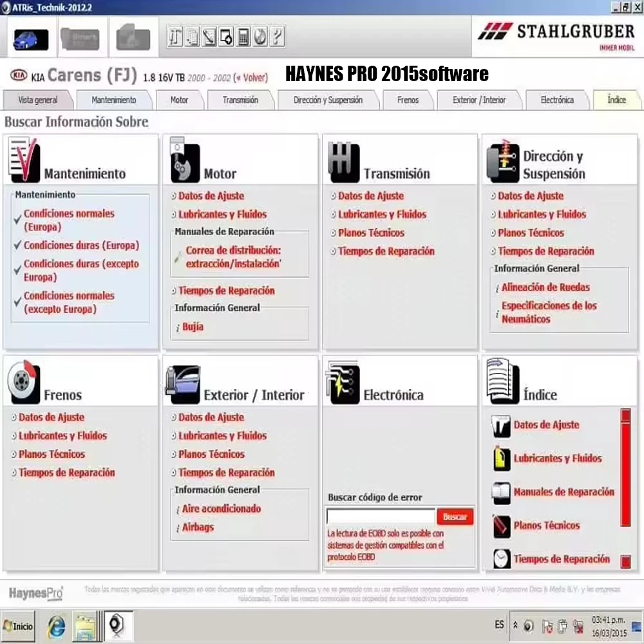Open Correa de distribución extracción/instalación manual
Screen dimensions: 644x644
click(x=234, y=257)
